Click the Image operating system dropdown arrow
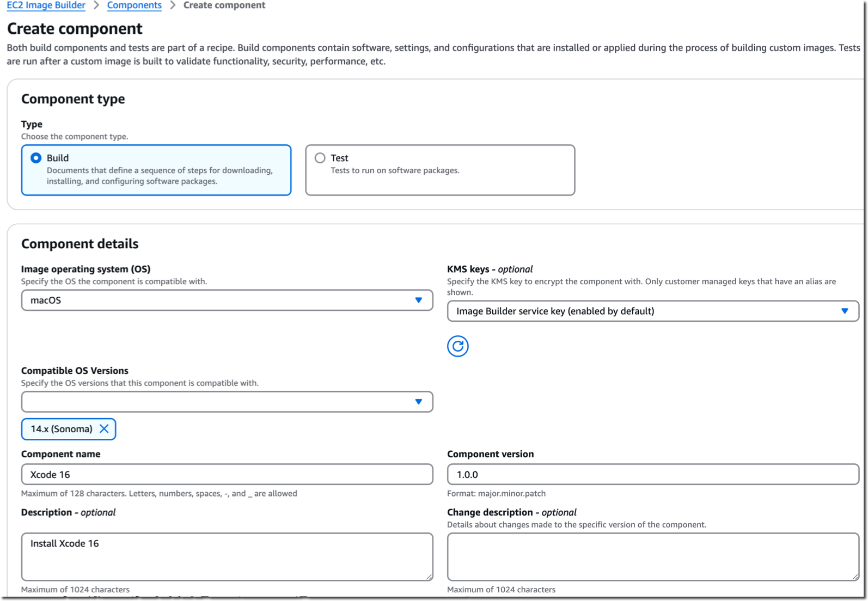 [x=418, y=300]
